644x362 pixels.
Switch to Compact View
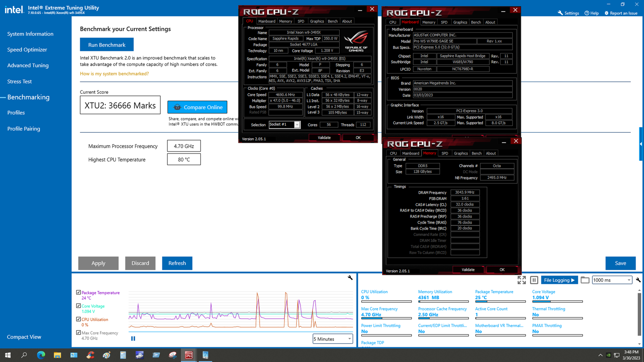[24, 337]
